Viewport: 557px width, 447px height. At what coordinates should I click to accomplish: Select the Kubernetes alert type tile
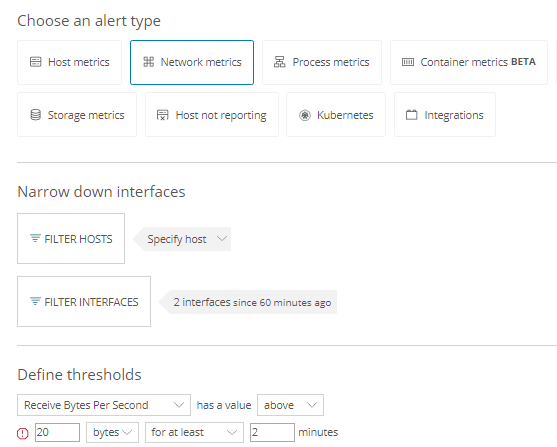pos(336,114)
